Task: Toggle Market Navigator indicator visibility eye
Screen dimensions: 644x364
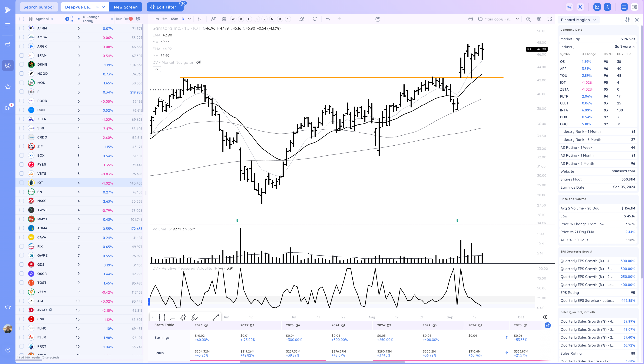Action: (199, 63)
